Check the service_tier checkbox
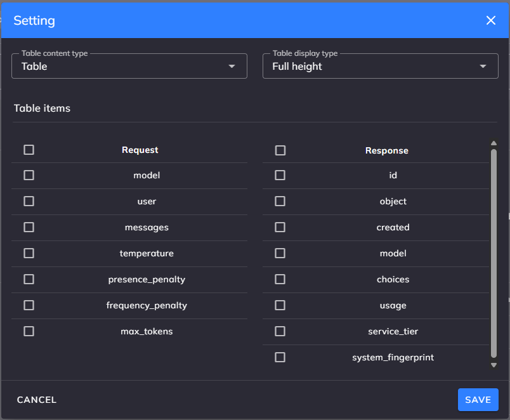Screen dimensions: 510x420 tap(280, 332)
